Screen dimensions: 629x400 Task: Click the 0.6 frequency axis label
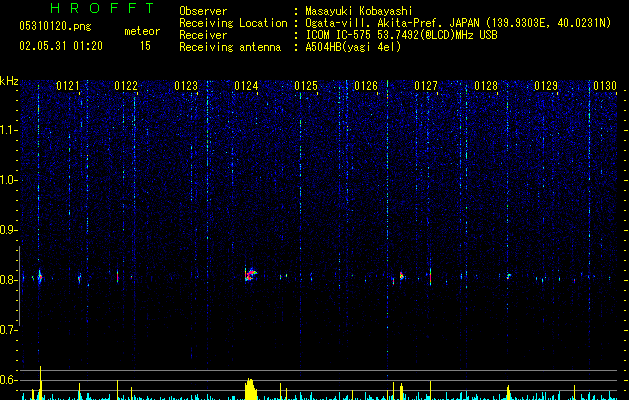pyautogui.click(x=8, y=380)
